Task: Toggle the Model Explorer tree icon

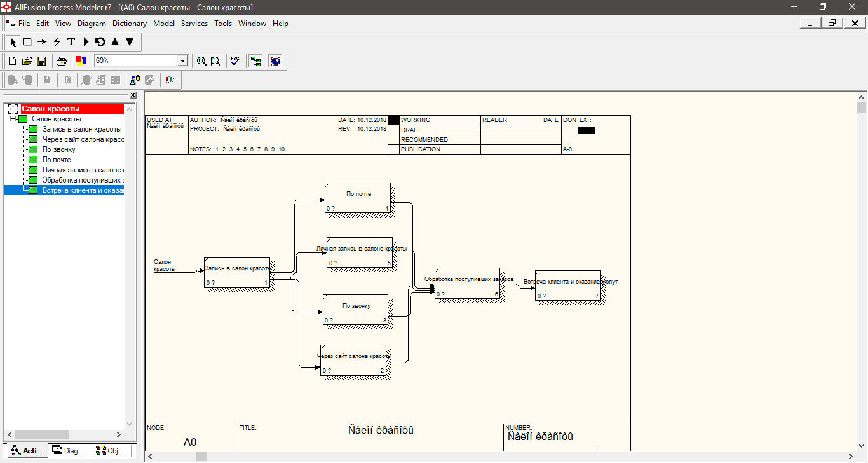Action: point(255,61)
